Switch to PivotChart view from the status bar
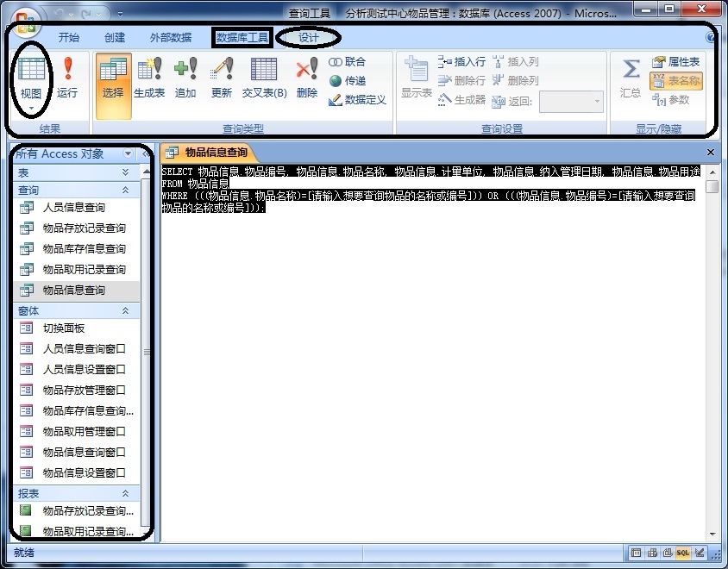The width and height of the screenshot is (728, 569). click(667, 553)
